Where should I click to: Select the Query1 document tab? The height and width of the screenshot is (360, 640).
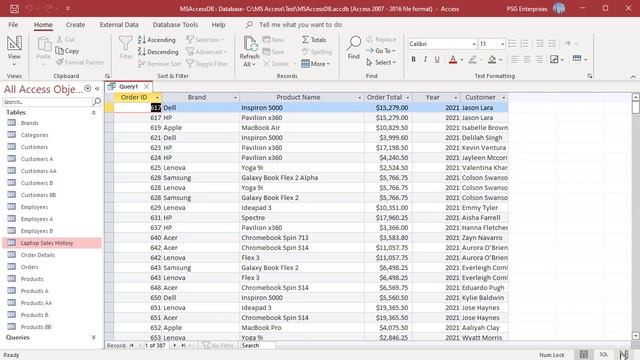click(x=128, y=87)
